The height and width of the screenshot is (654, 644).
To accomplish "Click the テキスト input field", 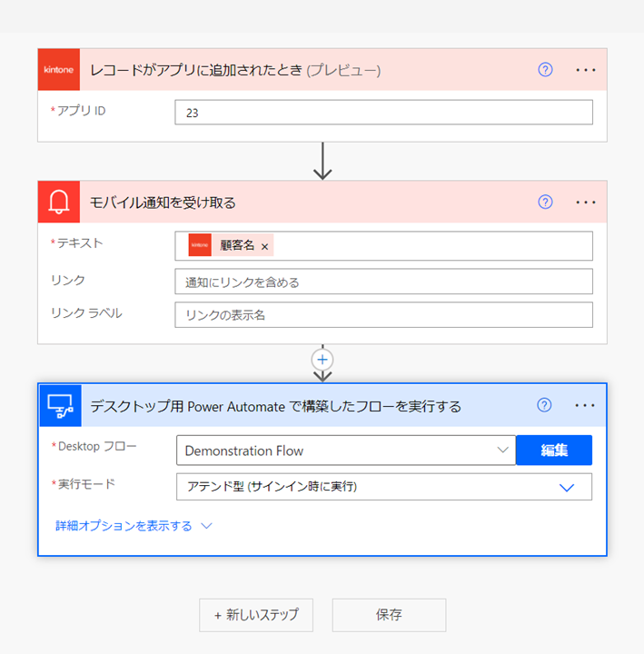I will tap(383, 246).
